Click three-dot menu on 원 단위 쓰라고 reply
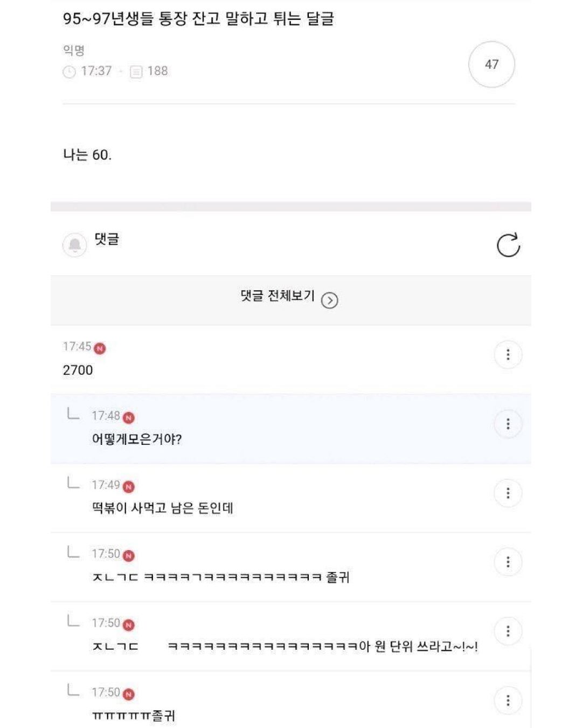 [508, 631]
